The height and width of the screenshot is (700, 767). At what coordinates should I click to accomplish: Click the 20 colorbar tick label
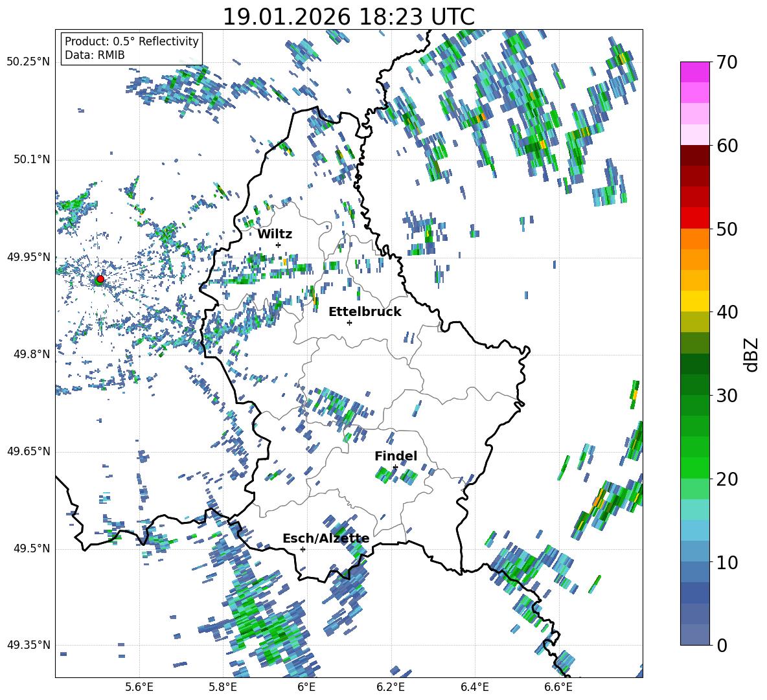coord(727,479)
